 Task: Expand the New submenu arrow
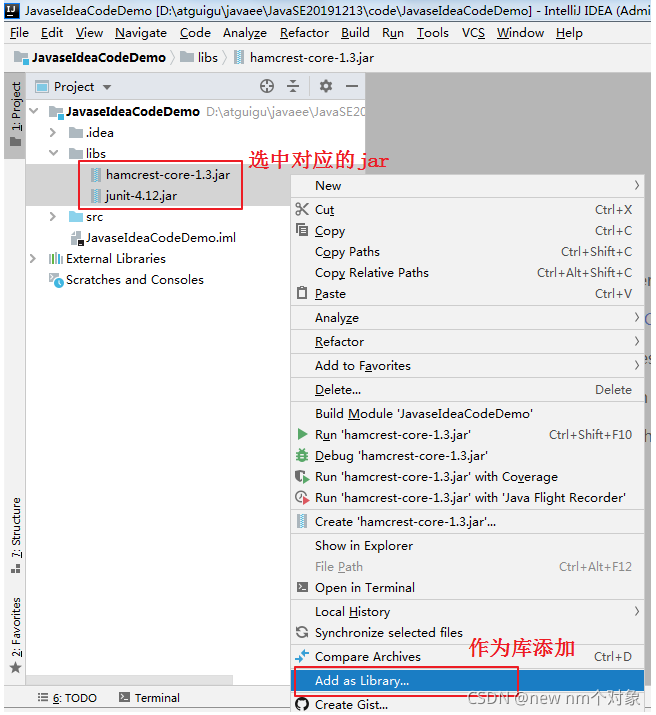[637, 185]
